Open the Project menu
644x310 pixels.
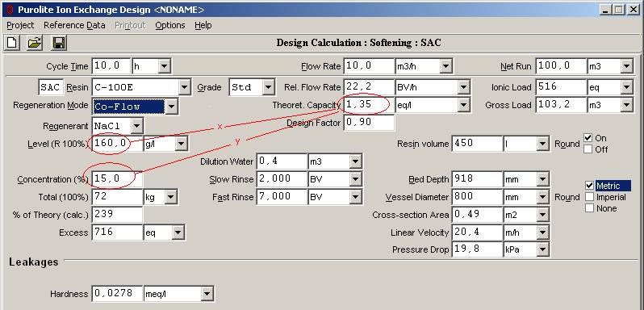20,25
